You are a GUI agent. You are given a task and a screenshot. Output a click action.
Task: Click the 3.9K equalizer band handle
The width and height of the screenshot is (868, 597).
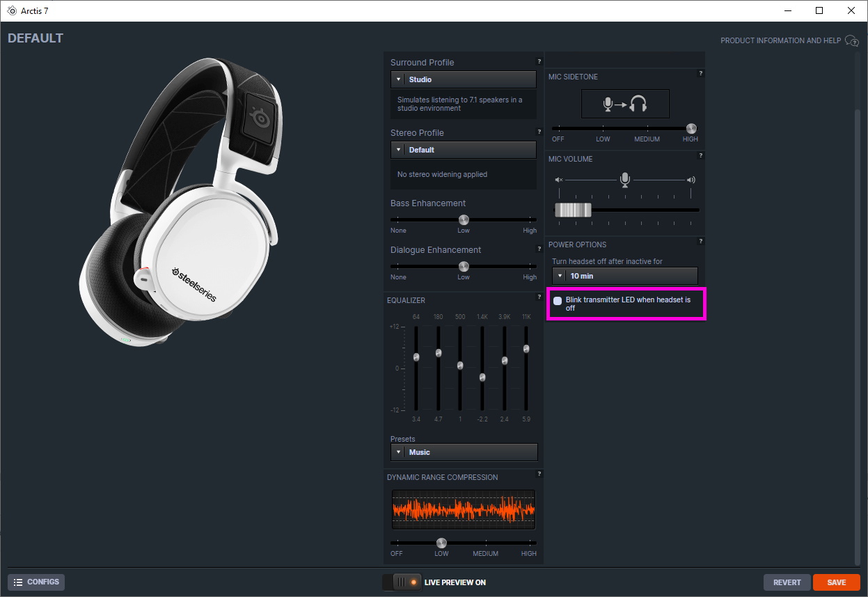[505, 361]
